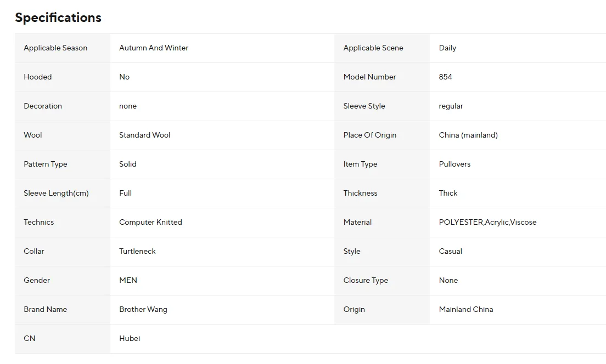Click the Casual style value
This screenshot has height=364, width=606.
coord(450,252)
